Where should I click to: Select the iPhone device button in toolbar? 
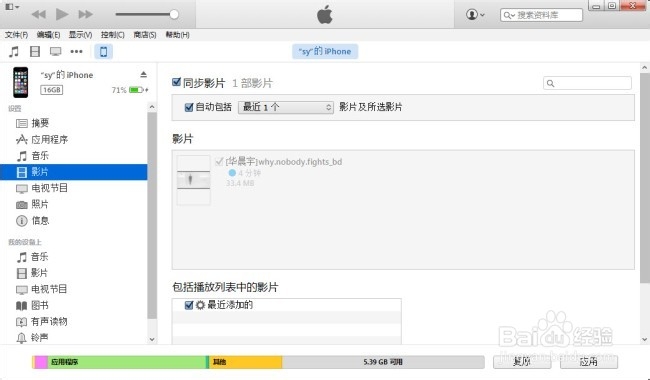click(103, 51)
